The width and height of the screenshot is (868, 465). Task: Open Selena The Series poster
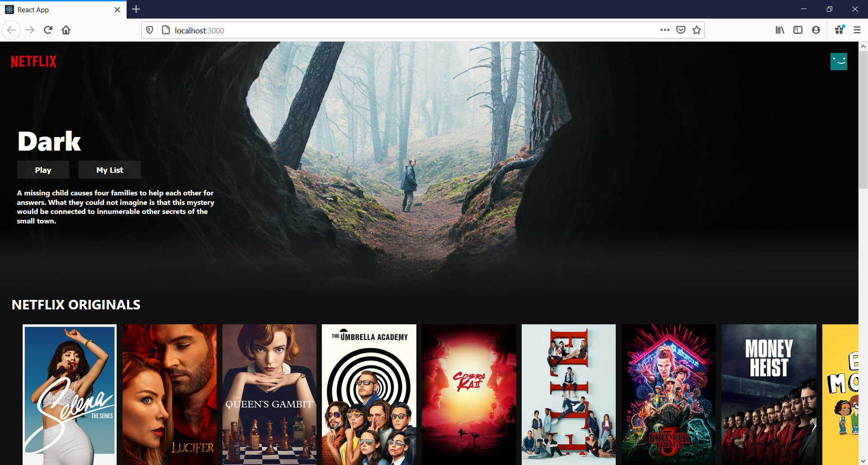coord(70,394)
